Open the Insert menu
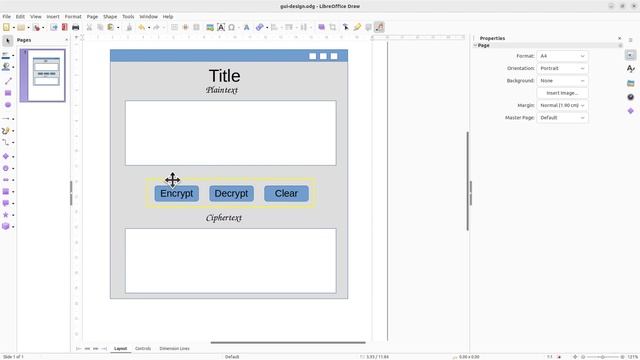640x360 pixels. click(x=53, y=17)
